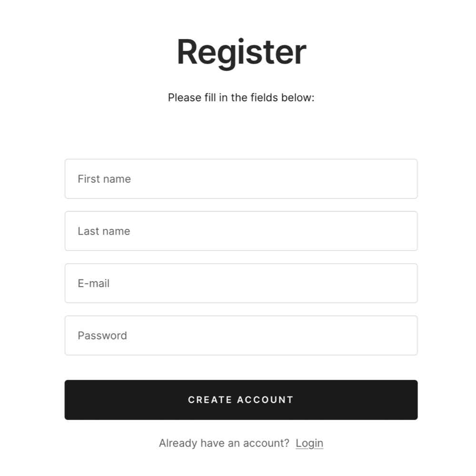Click the 'E-mail' placeholder text
The image size is (476, 476).
[94, 283]
